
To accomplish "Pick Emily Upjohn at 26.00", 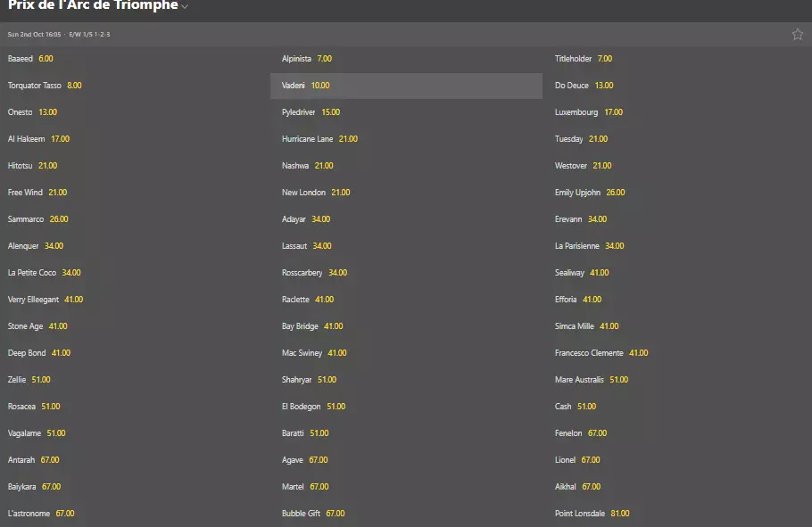I will [616, 193].
